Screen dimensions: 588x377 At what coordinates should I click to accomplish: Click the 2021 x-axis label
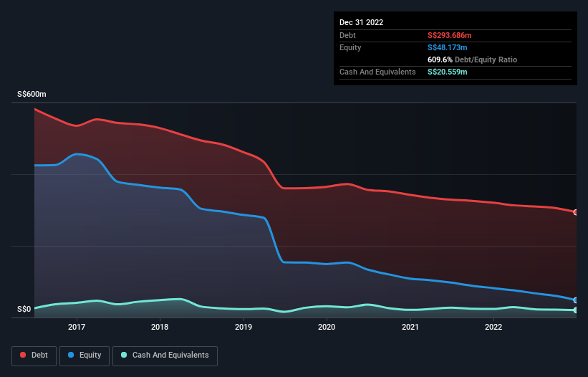410,327
